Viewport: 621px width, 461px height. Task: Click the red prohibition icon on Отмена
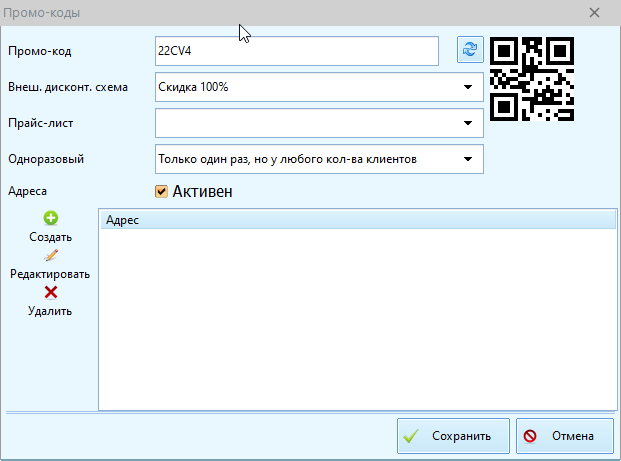(530, 436)
